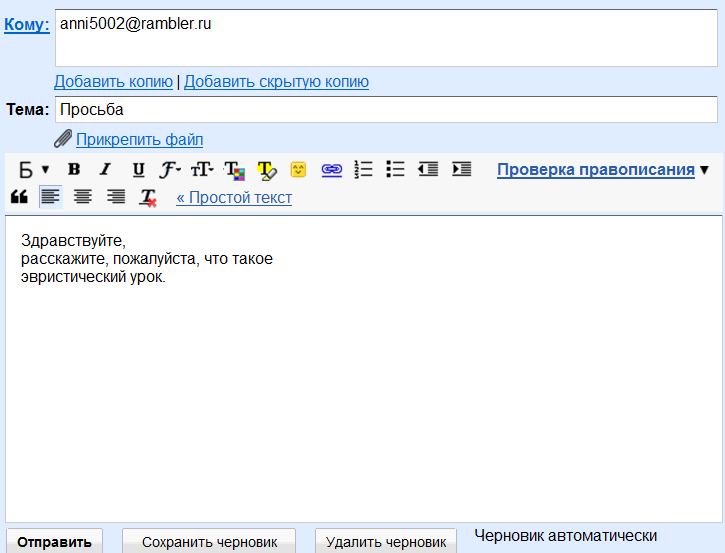This screenshot has height=553, width=725.
Task: Expand spell check language arrow
Action: [704, 169]
